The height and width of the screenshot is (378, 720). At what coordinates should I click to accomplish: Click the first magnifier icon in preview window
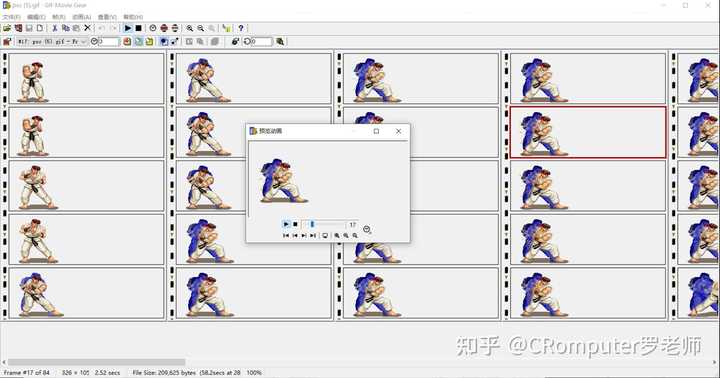coord(337,236)
